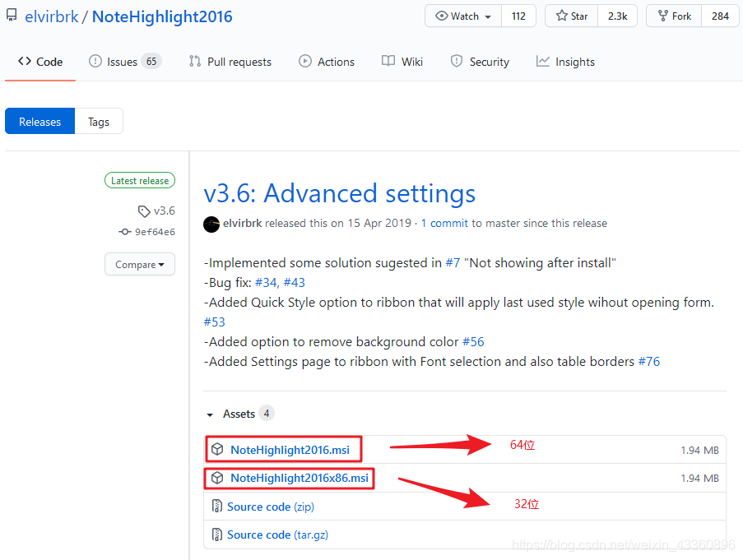Download Source code (zip)
This screenshot has height=560, width=743.
click(x=271, y=507)
